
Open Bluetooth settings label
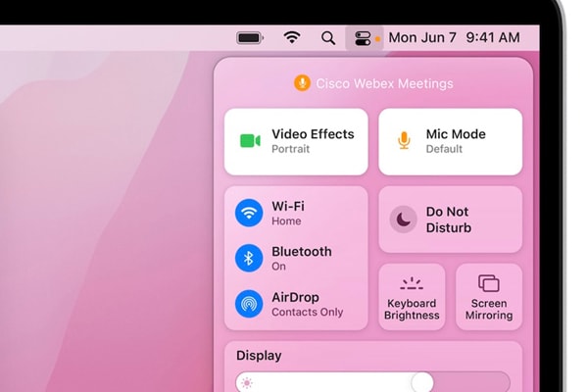pos(302,259)
